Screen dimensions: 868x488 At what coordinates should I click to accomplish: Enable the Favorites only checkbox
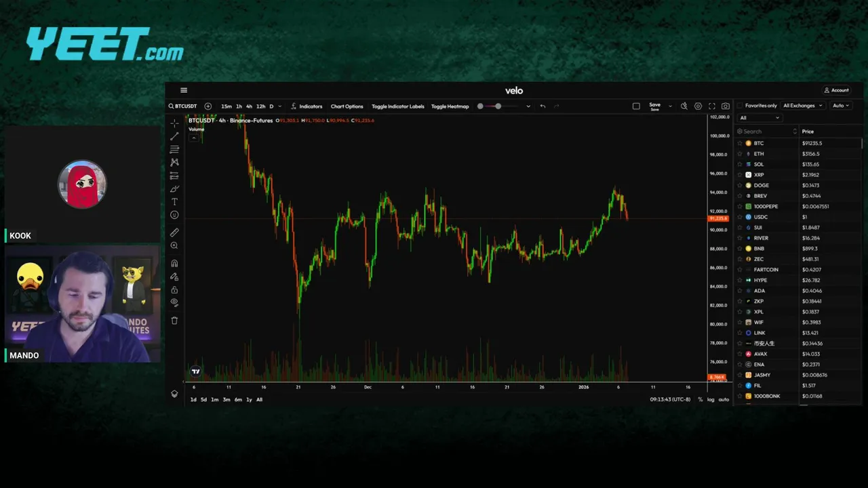coord(740,106)
